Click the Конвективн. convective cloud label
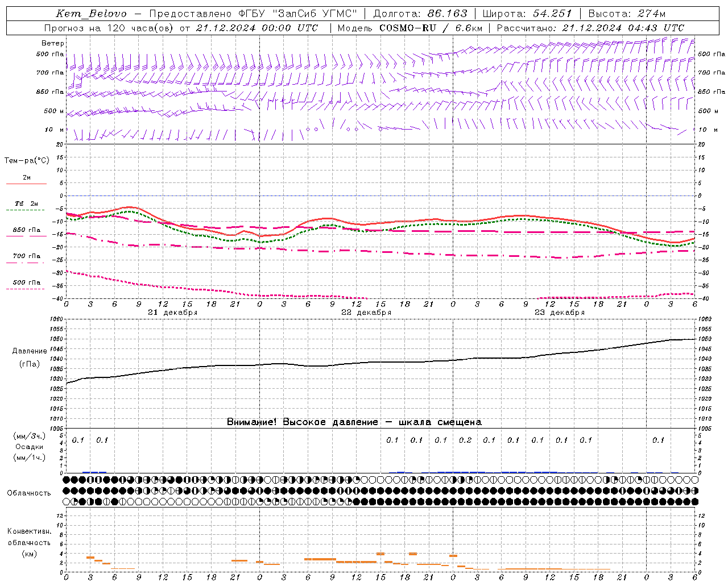728x582 pixels. point(29,531)
